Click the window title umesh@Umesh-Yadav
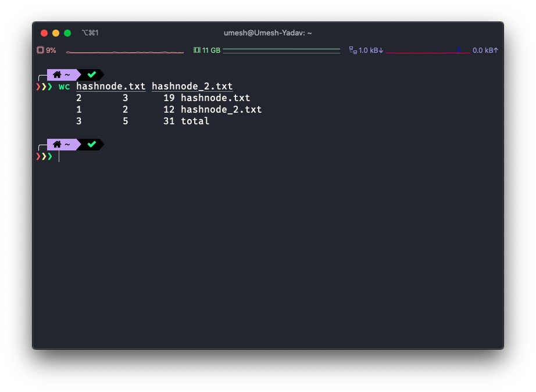The width and height of the screenshot is (536, 392). pos(267,33)
